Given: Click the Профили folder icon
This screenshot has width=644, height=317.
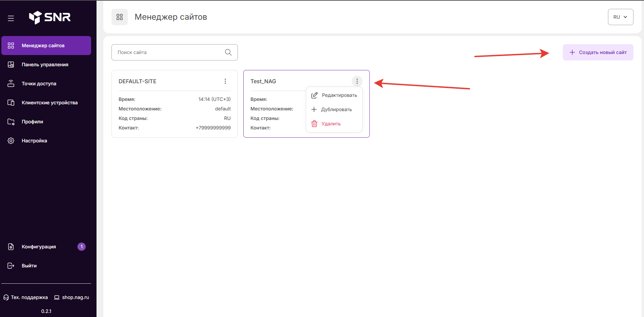Looking at the screenshot, I should coord(11,122).
